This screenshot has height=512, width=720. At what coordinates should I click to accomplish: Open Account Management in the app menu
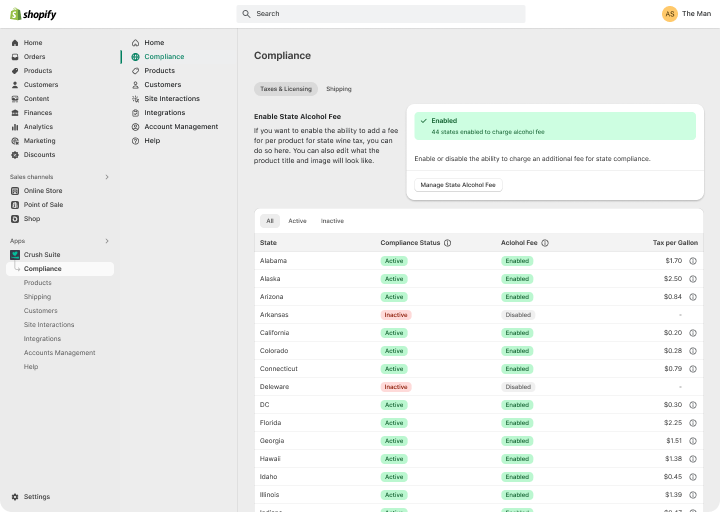click(x=181, y=127)
